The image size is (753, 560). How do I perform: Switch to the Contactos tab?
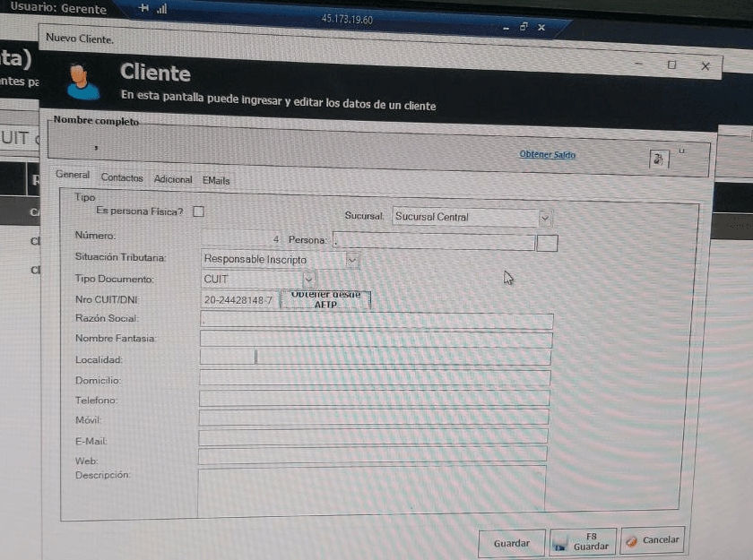click(x=122, y=178)
